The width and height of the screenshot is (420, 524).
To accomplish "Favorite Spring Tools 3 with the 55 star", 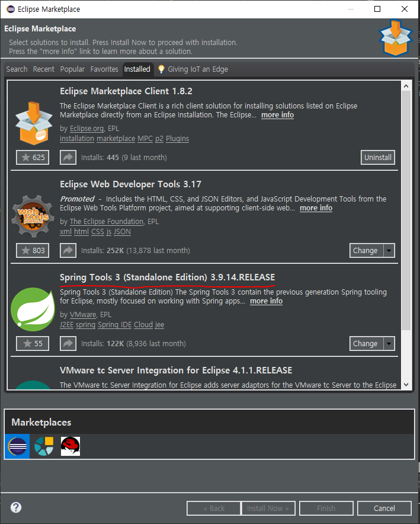I will point(33,344).
